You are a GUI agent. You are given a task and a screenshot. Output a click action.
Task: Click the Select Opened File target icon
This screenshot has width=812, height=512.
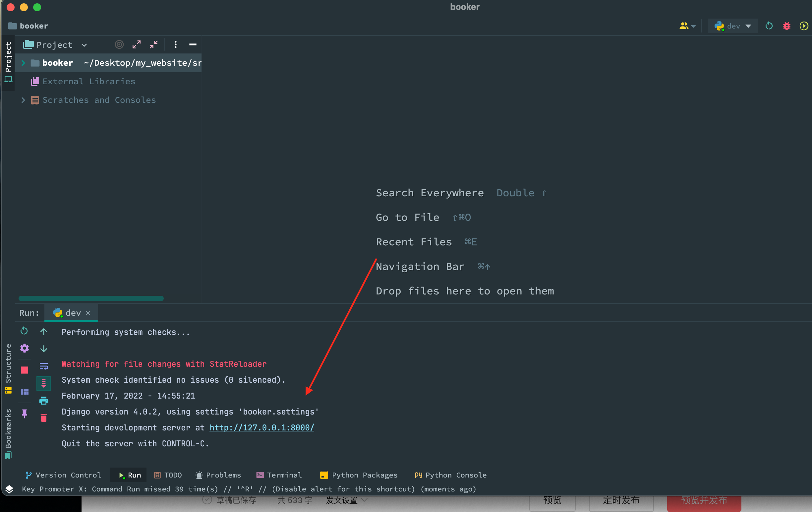[x=119, y=44]
